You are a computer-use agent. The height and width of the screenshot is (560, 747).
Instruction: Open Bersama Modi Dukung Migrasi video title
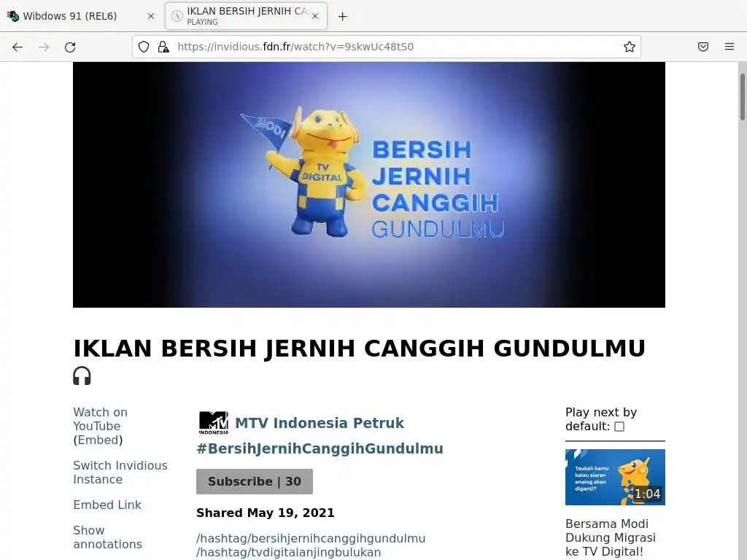(x=611, y=537)
